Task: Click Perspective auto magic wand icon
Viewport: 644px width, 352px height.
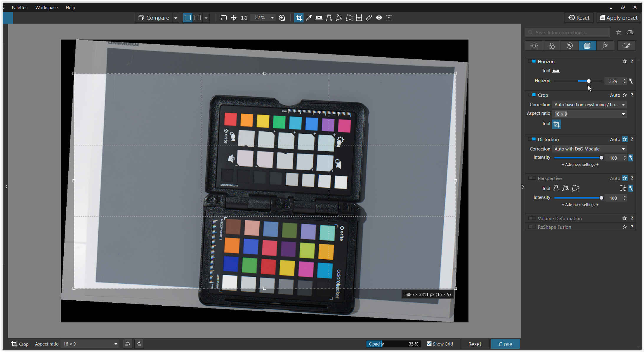Action: (631, 188)
